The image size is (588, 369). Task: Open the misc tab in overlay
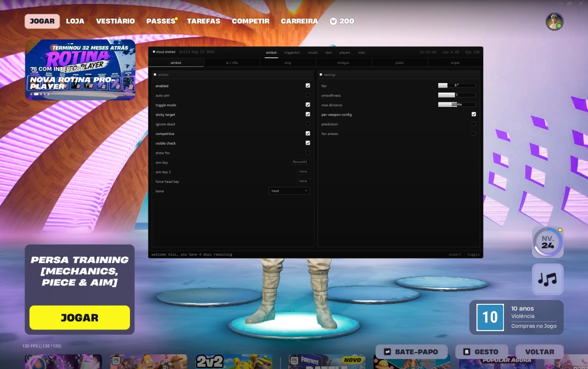[x=362, y=52]
